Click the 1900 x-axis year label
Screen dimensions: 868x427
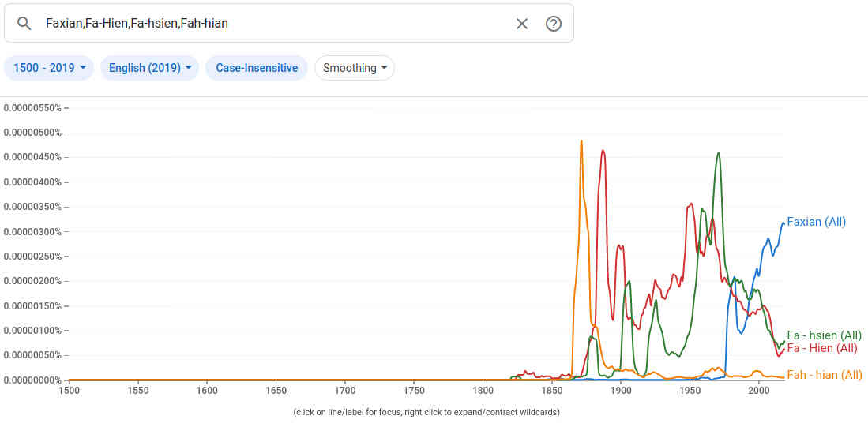(621, 390)
